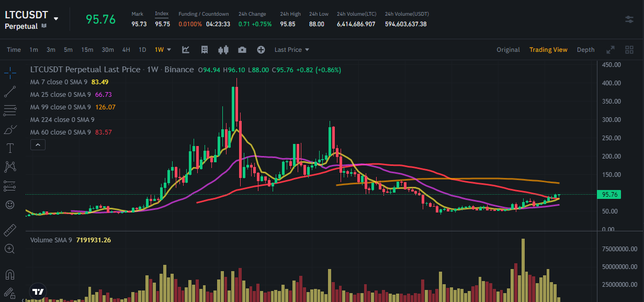Switch to 30m interval

[108, 50]
